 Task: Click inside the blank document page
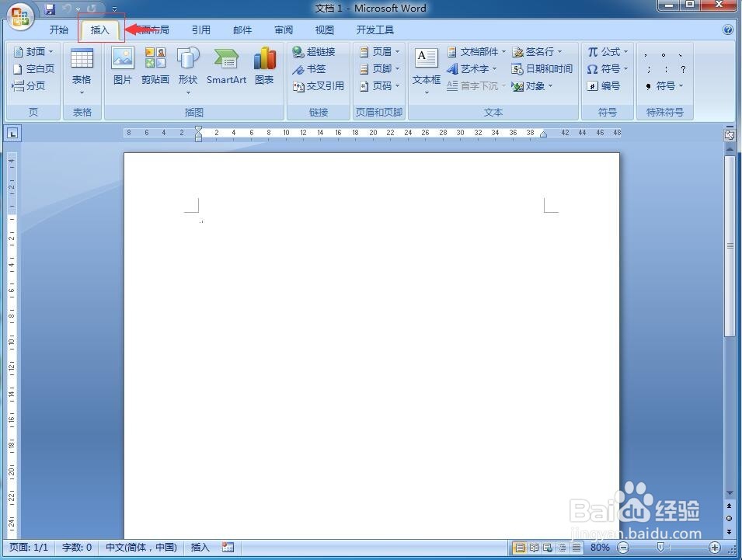tap(371, 346)
